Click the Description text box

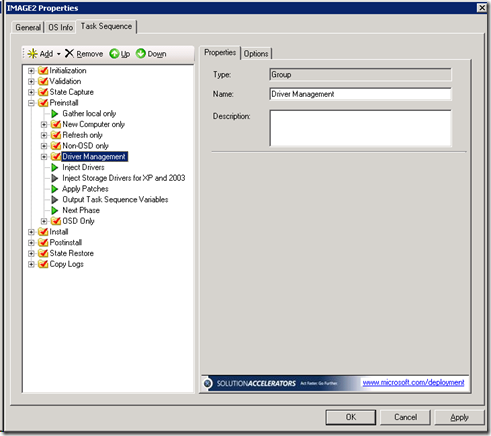click(360, 128)
